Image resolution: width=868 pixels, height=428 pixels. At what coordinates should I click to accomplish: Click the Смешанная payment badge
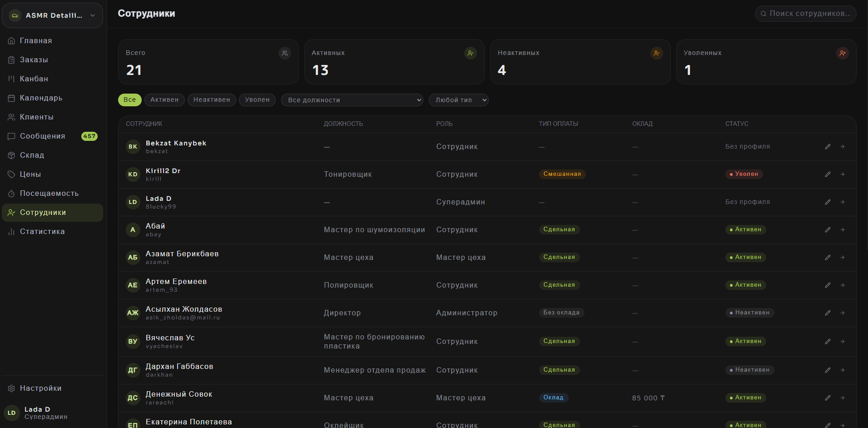pyautogui.click(x=562, y=174)
